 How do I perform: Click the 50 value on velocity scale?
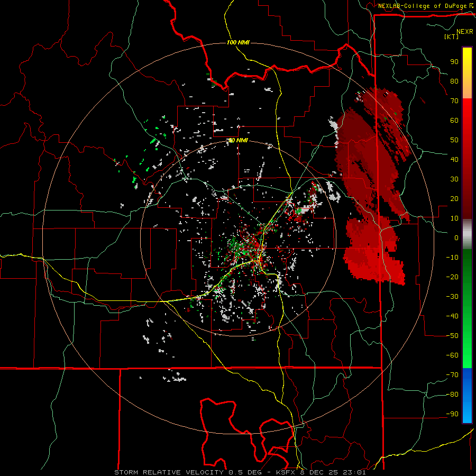point(454,140)
